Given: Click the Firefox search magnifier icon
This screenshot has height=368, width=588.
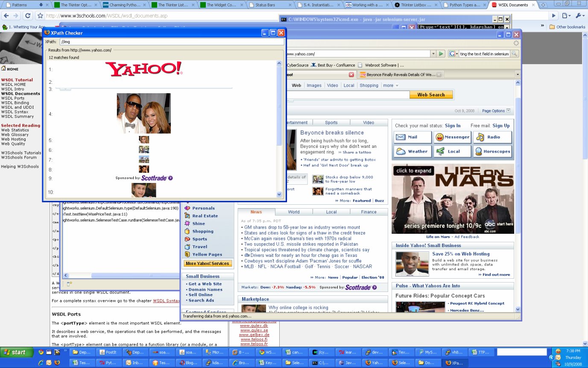Looking at the screenshot, I should [515, 54].
